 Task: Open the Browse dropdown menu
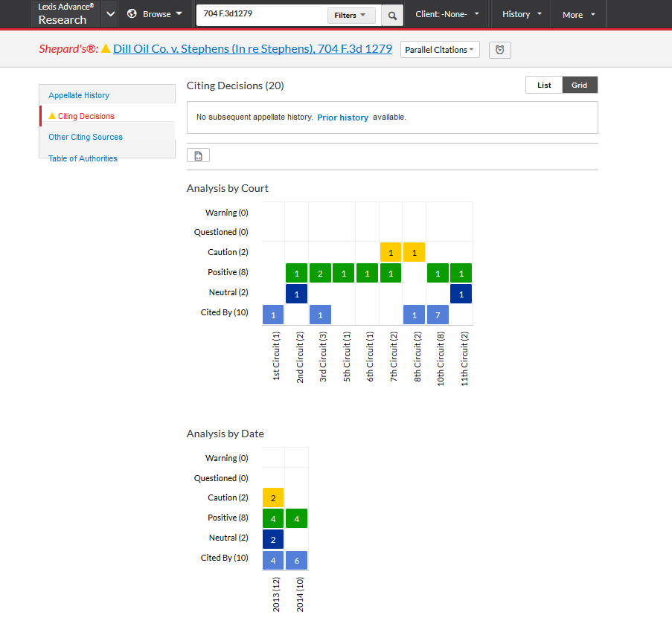coord(155,14)
